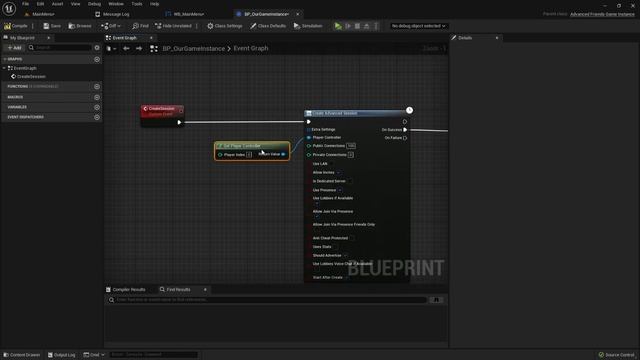Open the Tools menu

click(137, 4)
